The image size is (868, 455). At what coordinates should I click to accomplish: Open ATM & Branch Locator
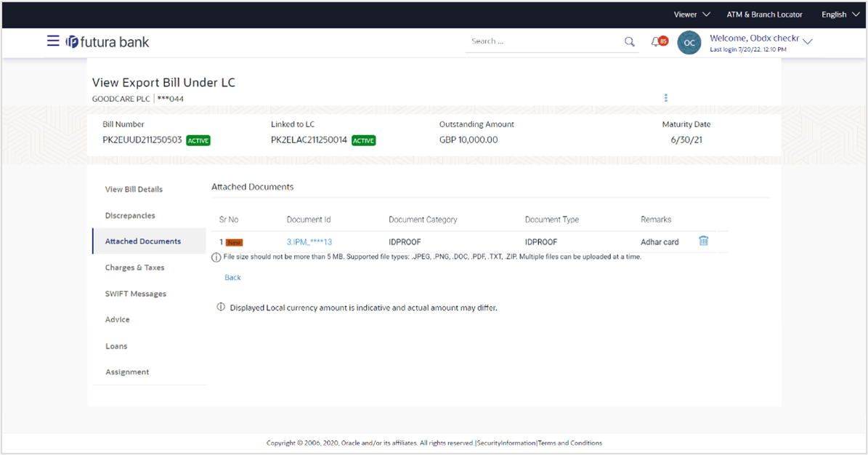(764, 15)
